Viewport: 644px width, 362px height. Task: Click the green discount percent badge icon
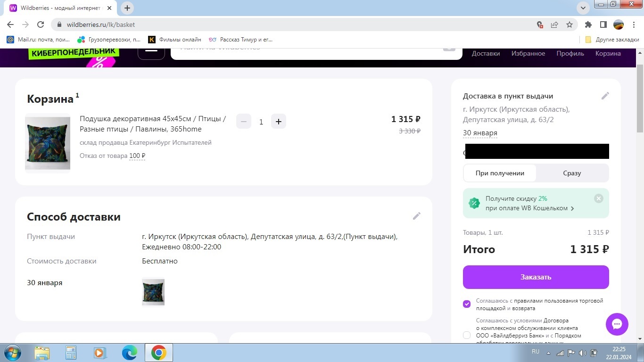coord(474,203)
